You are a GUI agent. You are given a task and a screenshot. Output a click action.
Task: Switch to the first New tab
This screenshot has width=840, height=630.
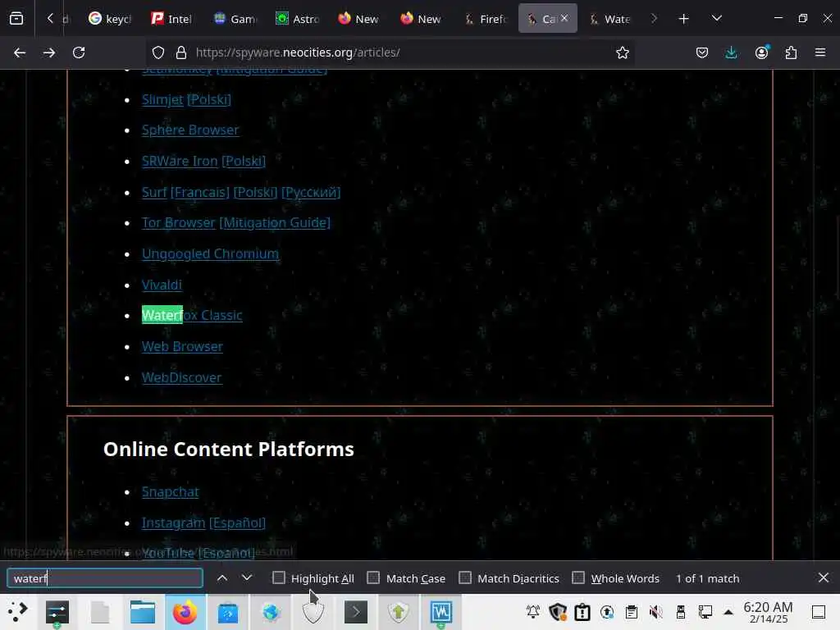pos(359,19)
